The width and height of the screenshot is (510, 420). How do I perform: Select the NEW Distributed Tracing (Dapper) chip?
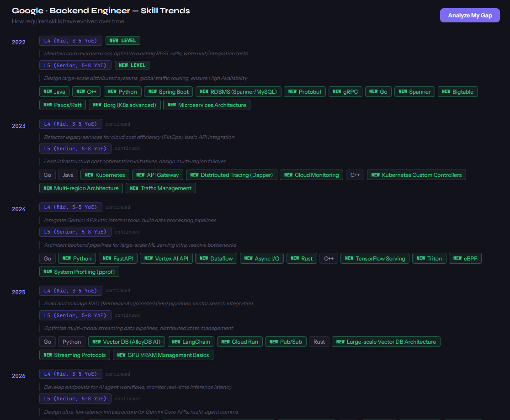[231, 175]
